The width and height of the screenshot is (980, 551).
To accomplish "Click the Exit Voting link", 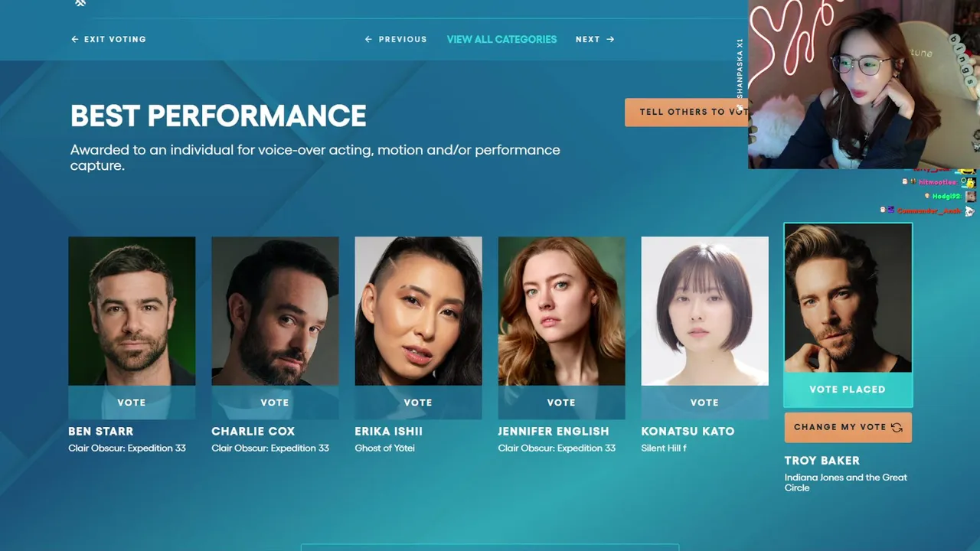I will click(x=108, y=39).
